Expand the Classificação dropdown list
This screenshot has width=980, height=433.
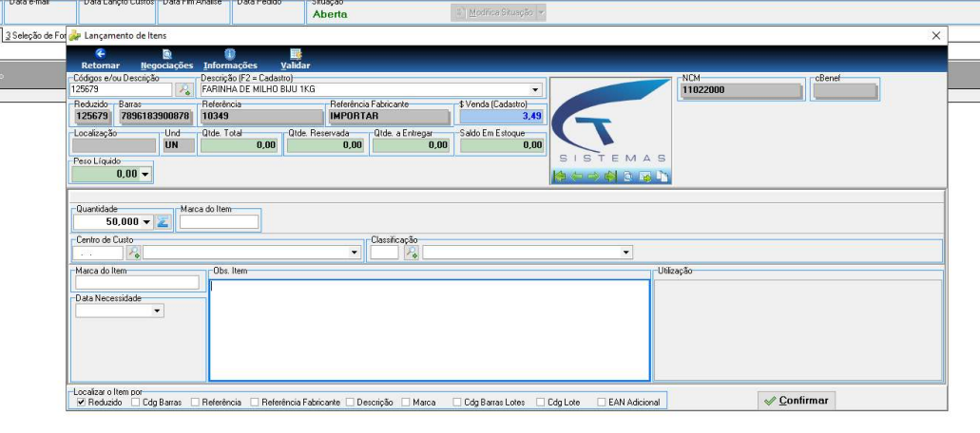(625, 253)
